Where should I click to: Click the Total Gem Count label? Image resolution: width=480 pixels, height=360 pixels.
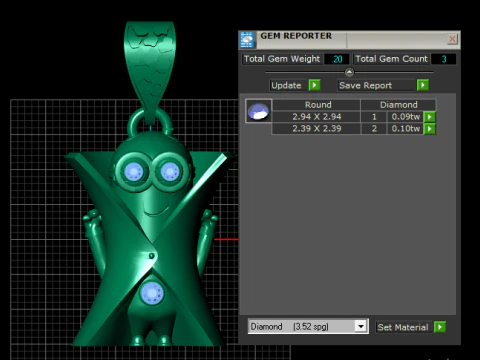point(391,59)
